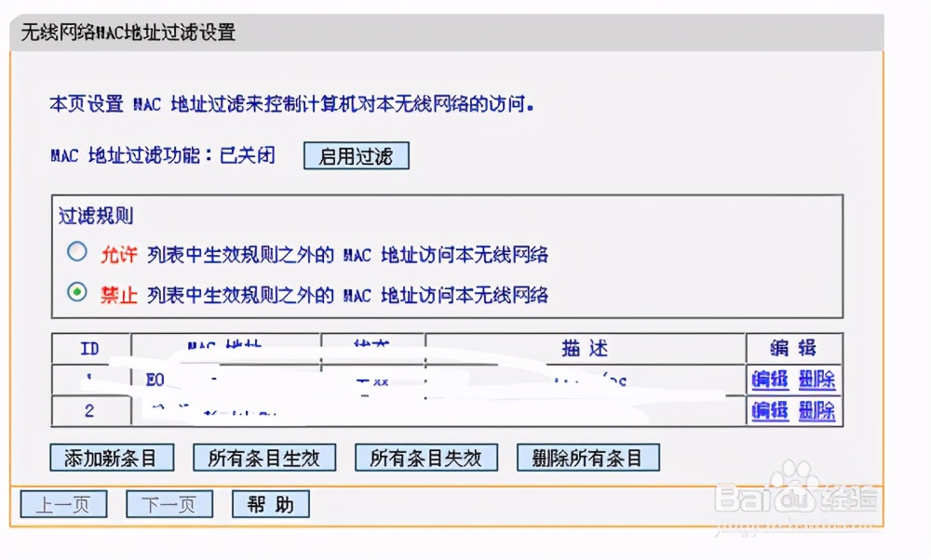
Task: Open help with the 帮助 button
Action: (x=270, y=504)
